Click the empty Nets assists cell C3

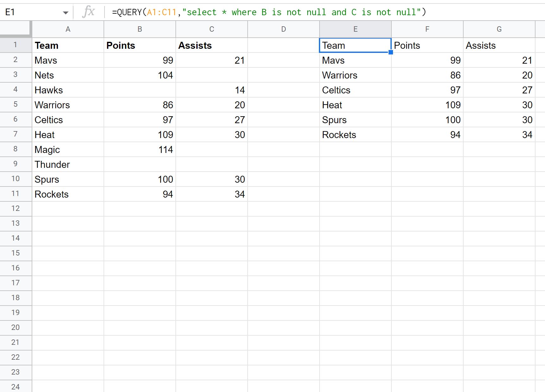[x=212, y=75]
